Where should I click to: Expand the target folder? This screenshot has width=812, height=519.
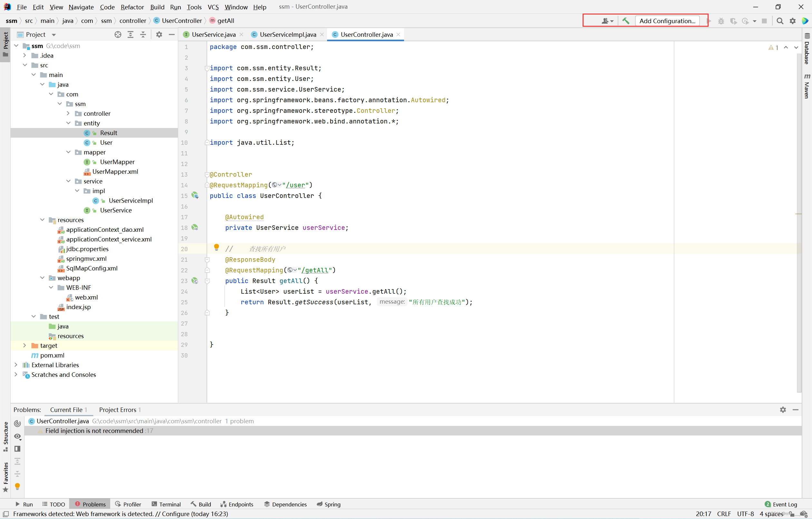[x=24, y=346]
